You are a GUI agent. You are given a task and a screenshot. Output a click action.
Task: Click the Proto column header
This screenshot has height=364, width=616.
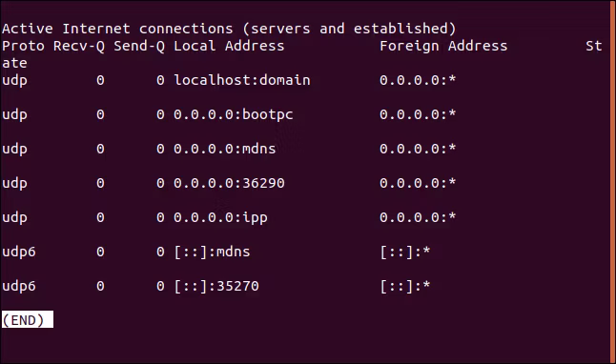coord(23,46)
